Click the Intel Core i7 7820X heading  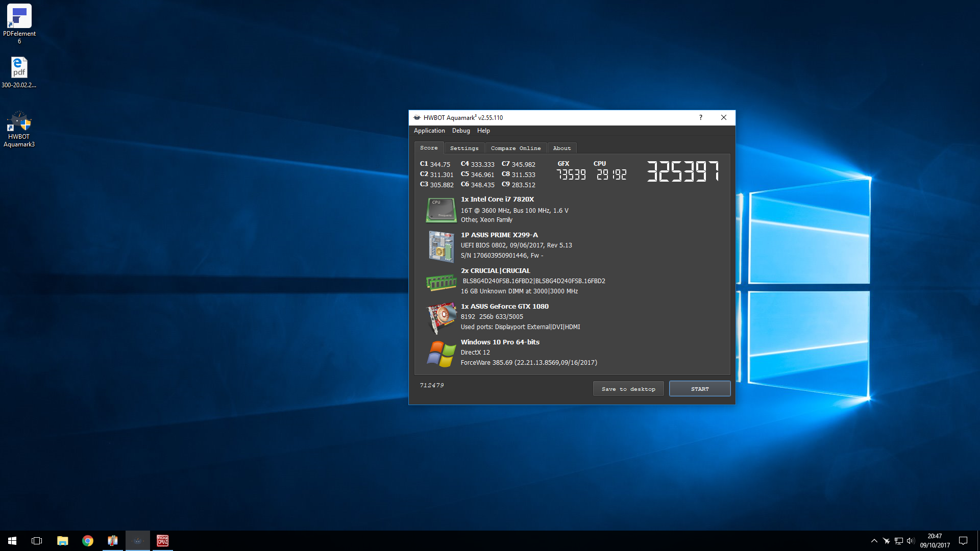point(497,199)
